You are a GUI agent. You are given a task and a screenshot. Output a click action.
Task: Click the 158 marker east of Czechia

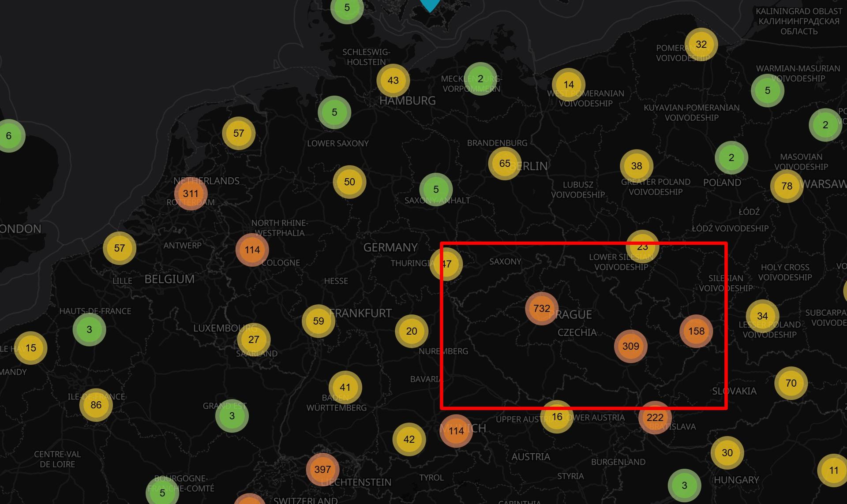pyautogui.click(x=697, y=332)
